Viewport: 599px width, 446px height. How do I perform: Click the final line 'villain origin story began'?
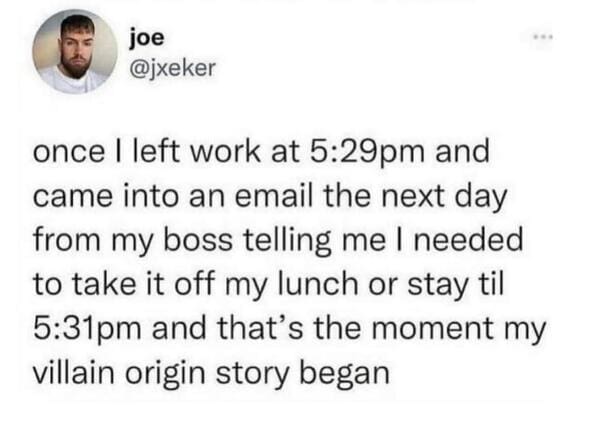coord(211,372)
